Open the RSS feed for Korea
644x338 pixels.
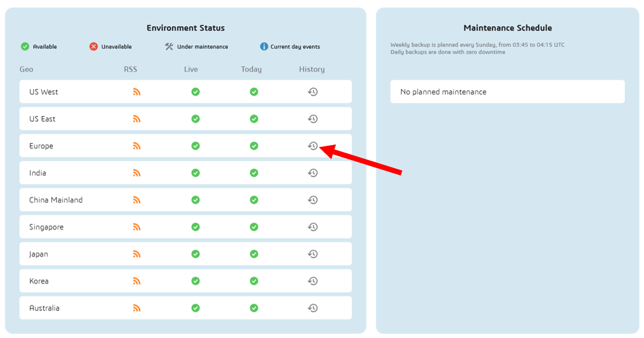pos(137,281)
